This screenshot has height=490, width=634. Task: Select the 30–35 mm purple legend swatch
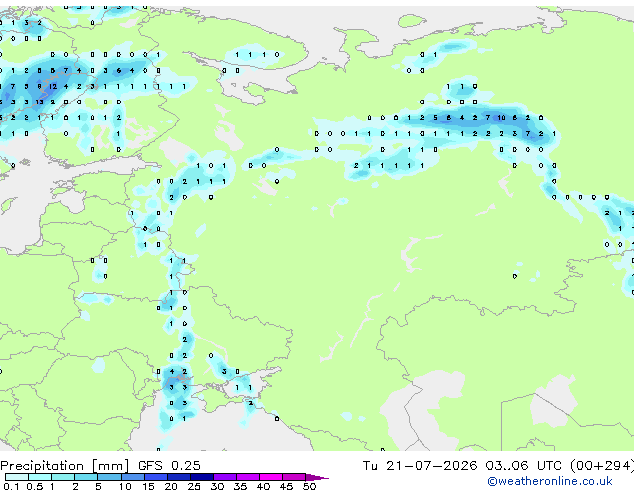click(x=224, y=477)
